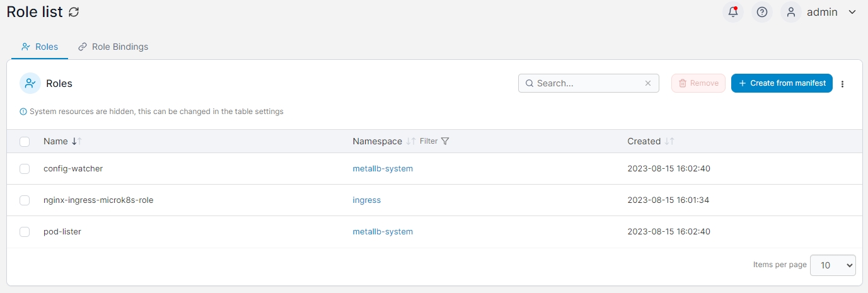Open the ingress namespace link
This screenshot has width=868, height=293.
(366, 200)
